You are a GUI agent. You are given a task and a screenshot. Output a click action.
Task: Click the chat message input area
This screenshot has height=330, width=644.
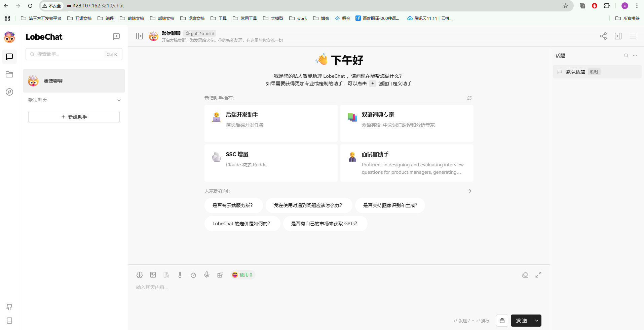(339, 298)
